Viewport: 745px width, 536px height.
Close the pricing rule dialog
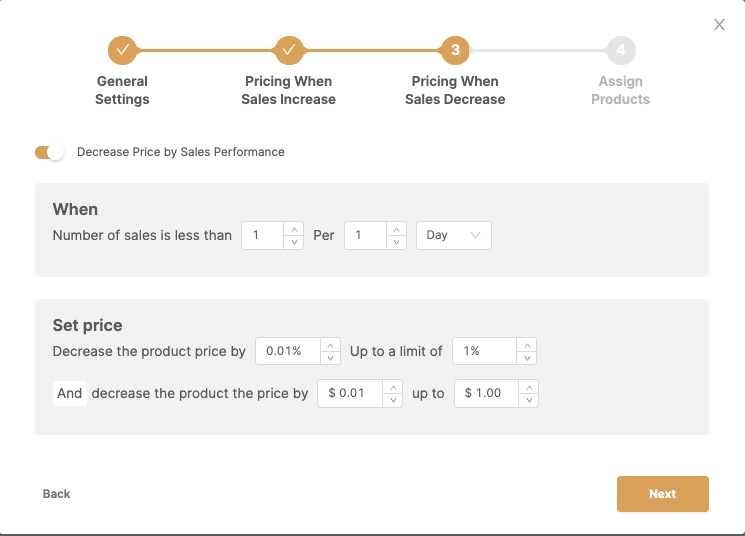(719, 25)
